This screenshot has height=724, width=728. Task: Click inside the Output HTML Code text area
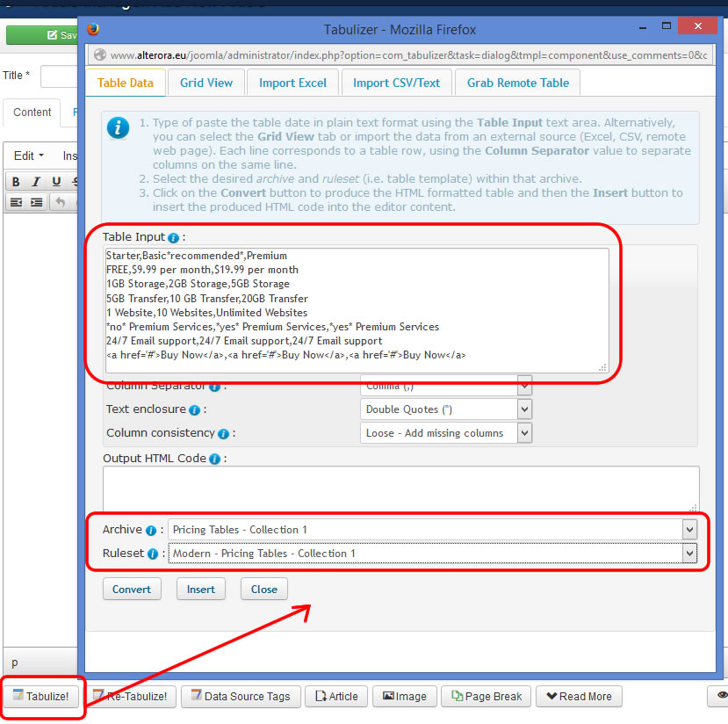[x=400, y=489]
